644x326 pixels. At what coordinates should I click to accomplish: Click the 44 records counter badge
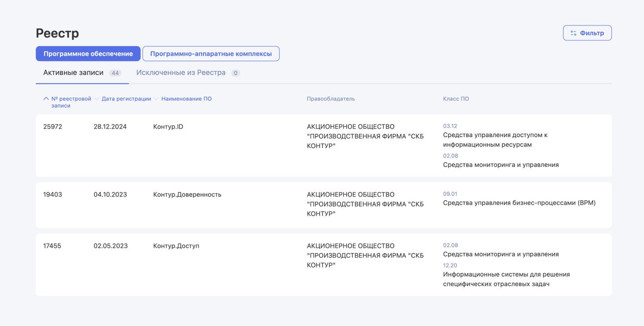coord(116,72)
